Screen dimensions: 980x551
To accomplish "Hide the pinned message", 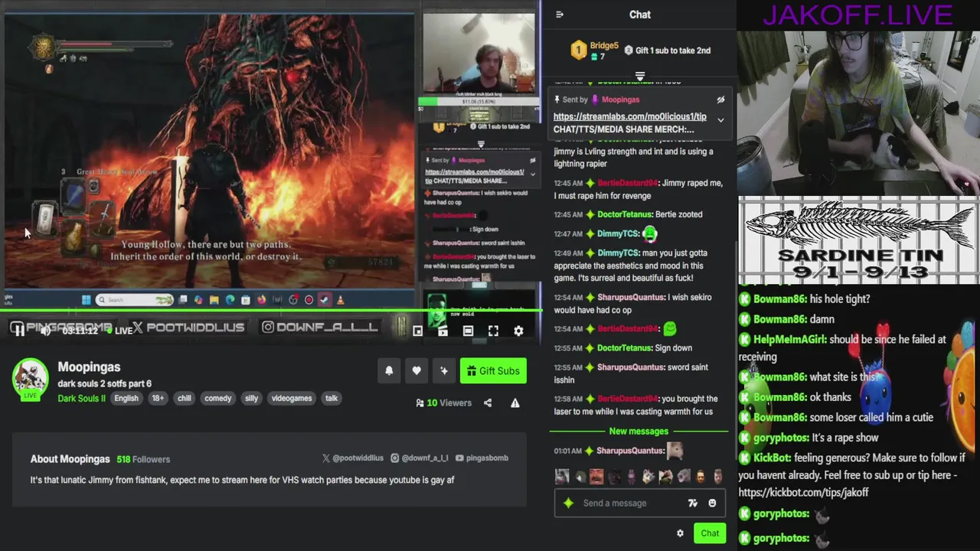I will [x=720, y=99].
